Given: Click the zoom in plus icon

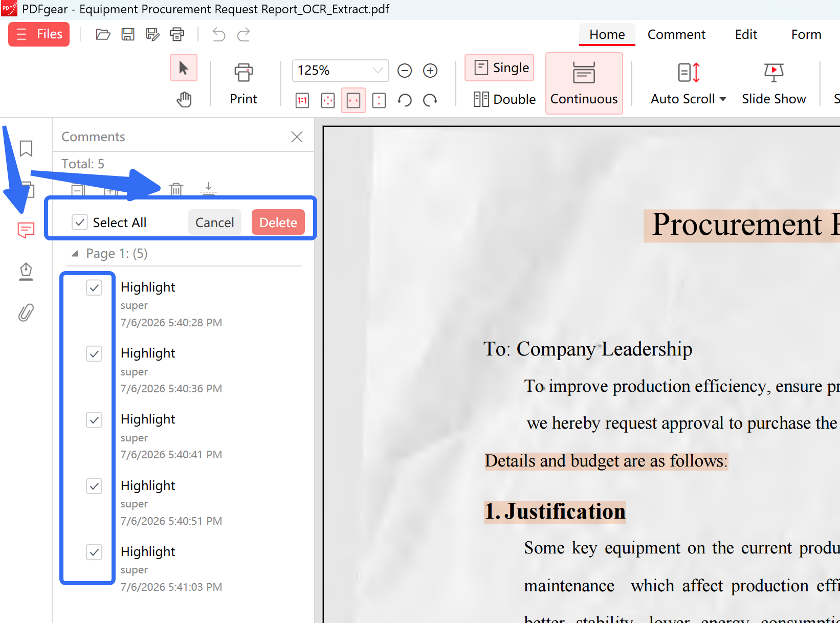Looking at the screenshot, I should [430, 70].
